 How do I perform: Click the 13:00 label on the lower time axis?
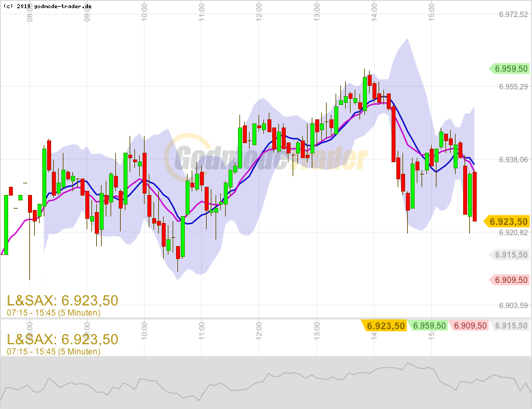click(317, 331)
